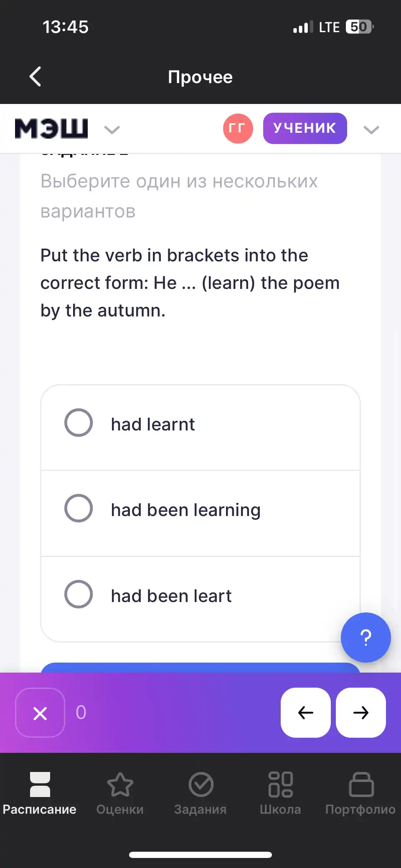Open help with the blue question mark button
This screenshot has height=868, width=401.
(x=365, y=638)
